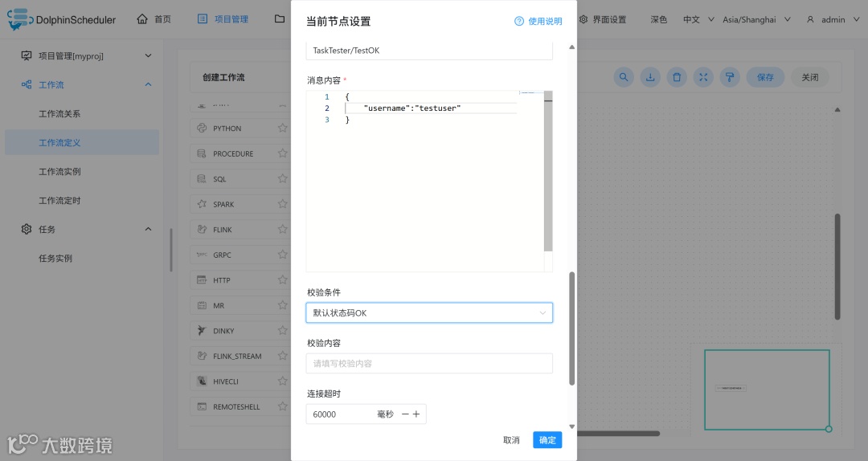The width and height of the screenshot is (868, 461).
Task: Click the 关闭 close button
Action: 810,77
